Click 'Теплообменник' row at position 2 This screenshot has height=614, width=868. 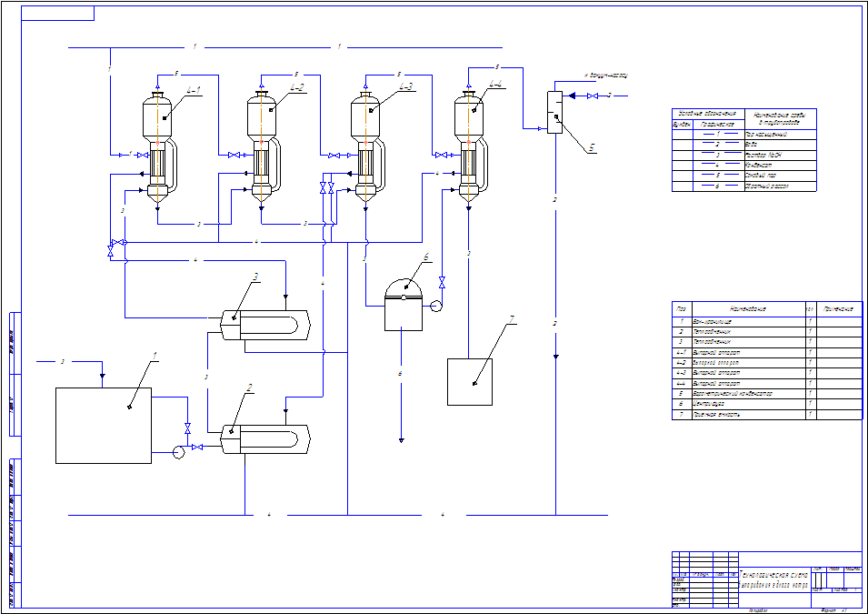point(767,331)
